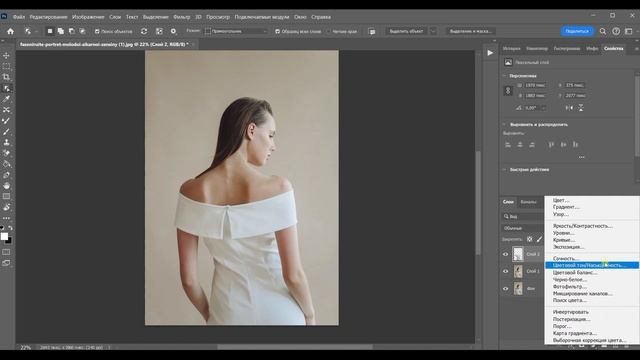This screenshot has height=360, width=640.
Task: Open the selection Mode dropdown (Прямоугольник)
Action: point(236,31)
